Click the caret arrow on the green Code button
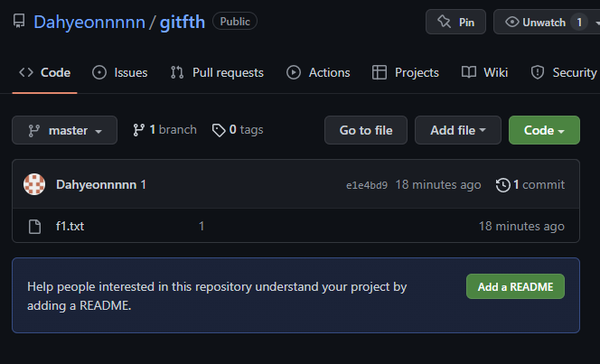The width and height of the screenshot is (600, 364). tap(561, 131)
